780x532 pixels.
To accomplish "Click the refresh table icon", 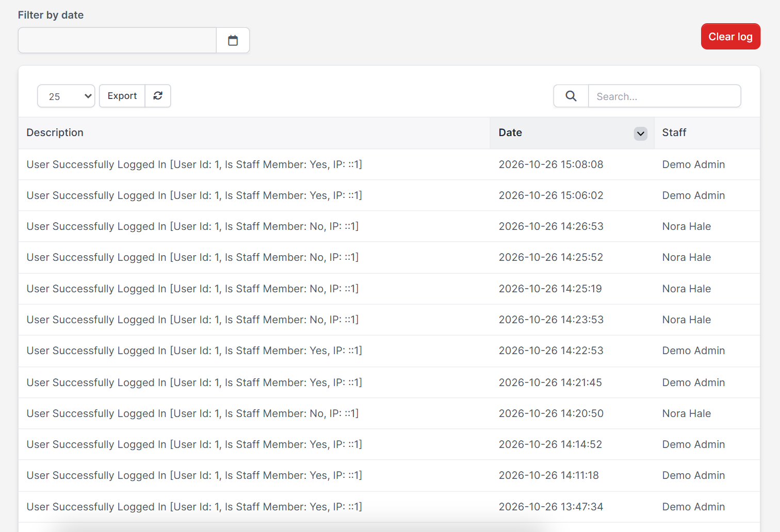I will (x=158, y=96).
